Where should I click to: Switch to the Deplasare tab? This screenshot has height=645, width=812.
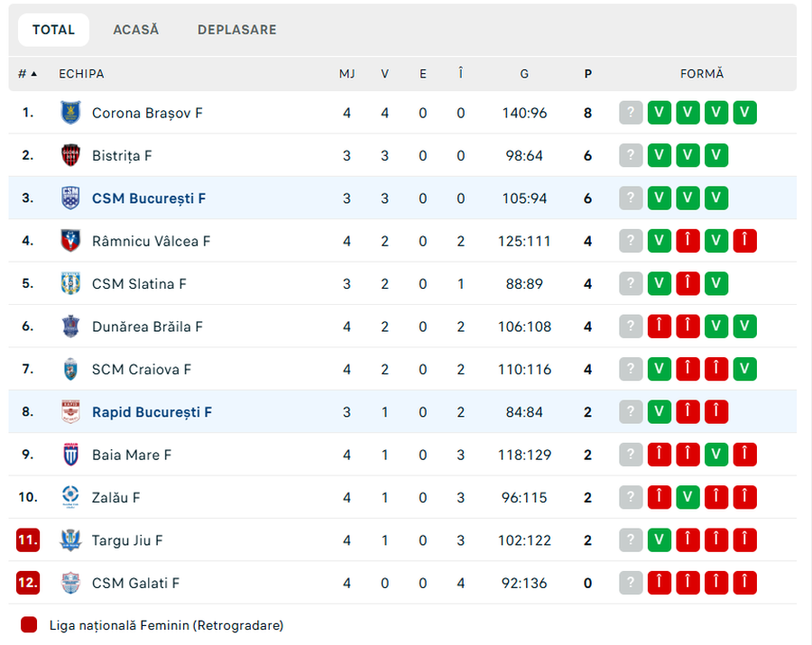[237, 30]
